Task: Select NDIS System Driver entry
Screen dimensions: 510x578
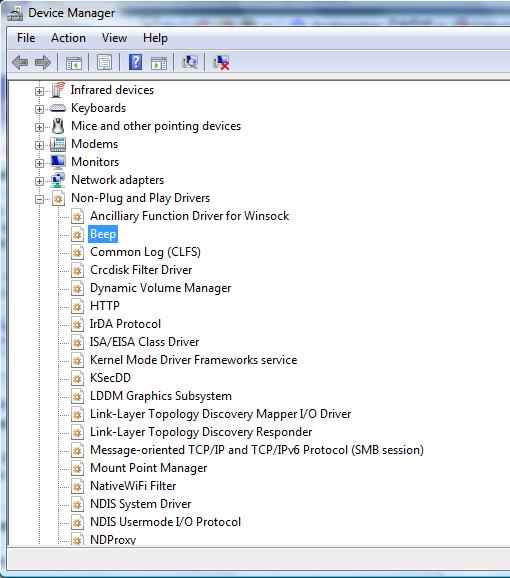Action: (x=140, y=504)
